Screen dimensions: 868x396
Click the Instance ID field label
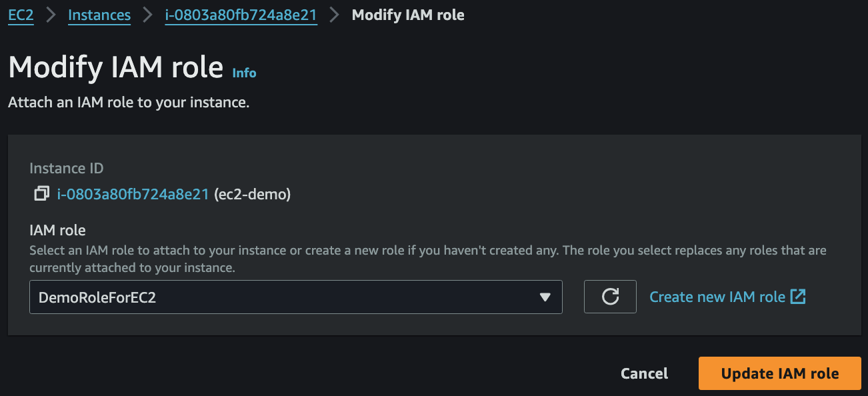point(67,169)
